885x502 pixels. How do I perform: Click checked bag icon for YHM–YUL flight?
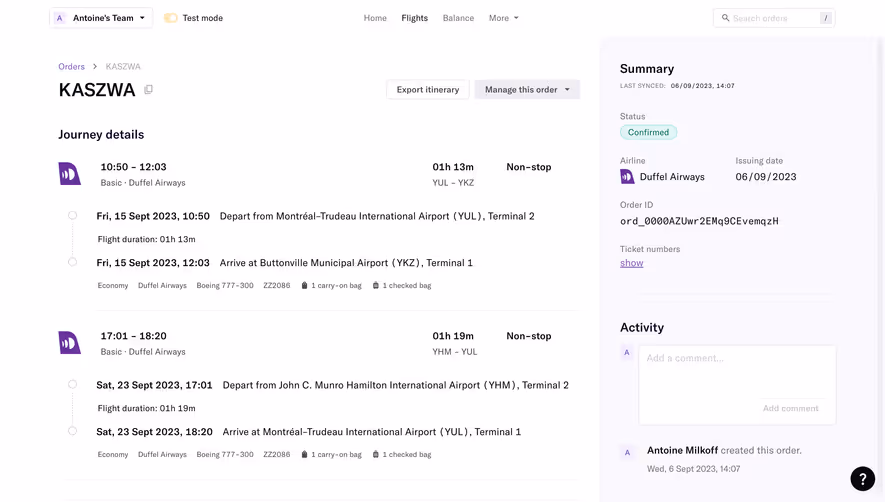375,454
